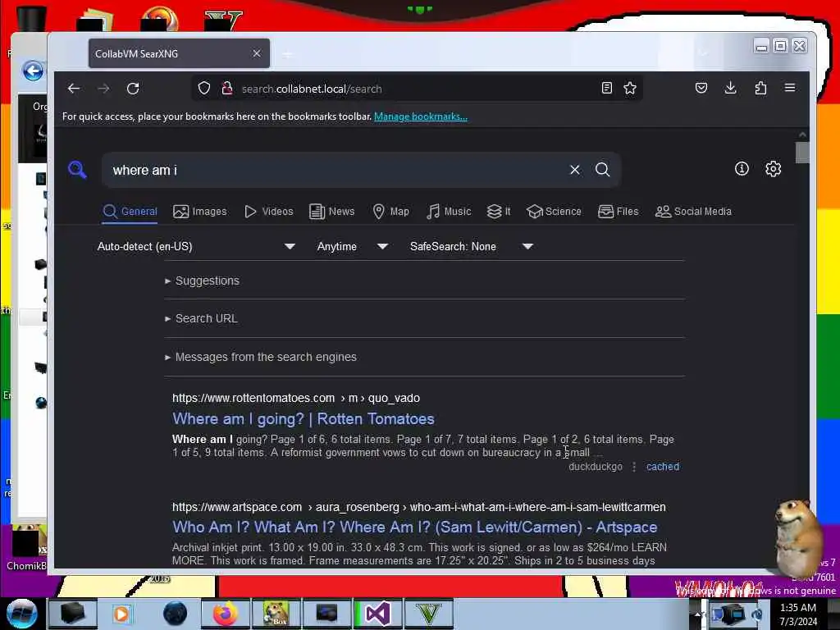Switch to the Videos category tab
Image resolution: width=840 pixels, height=630 pixels.
click(x=269, y=212)
